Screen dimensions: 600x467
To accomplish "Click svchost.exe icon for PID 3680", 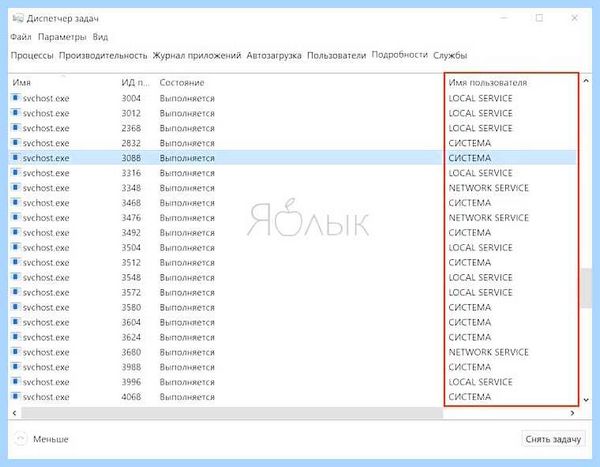I will click(15, 351).
